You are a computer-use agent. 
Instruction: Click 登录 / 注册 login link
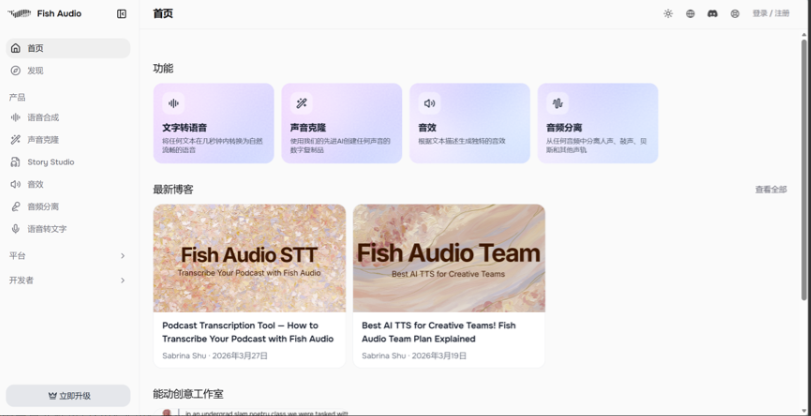pyautogui.click(x=771, y=13)
